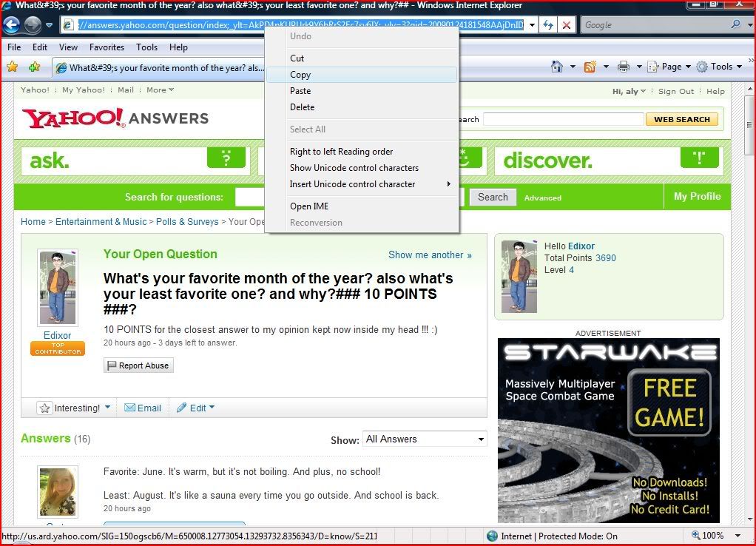Viewport: 756px width, 546px height.
Task: Choose Delete from the context menu
Action: pyautogui.click(x=362, y=107)
